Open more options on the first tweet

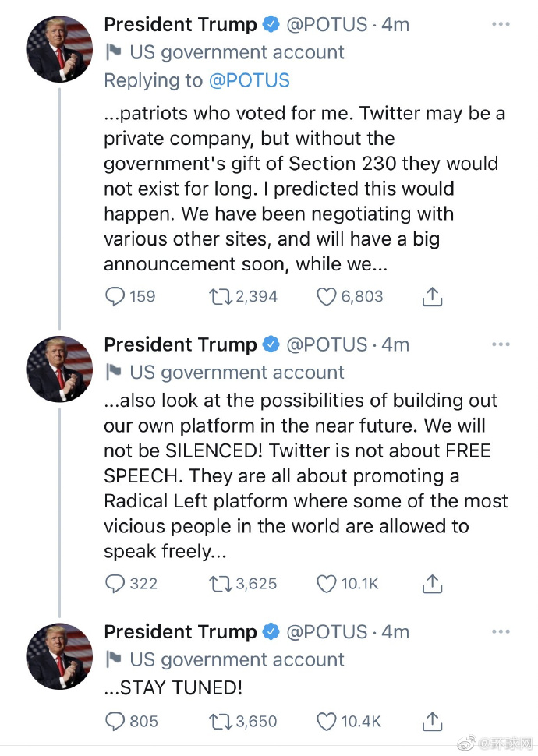pyautogui.click(x=501, y=24)
